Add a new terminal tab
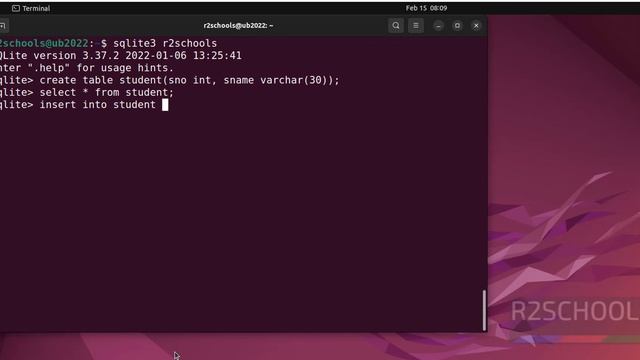The width and height of the screenshot is (640, 360). click(x=3, y=26)
